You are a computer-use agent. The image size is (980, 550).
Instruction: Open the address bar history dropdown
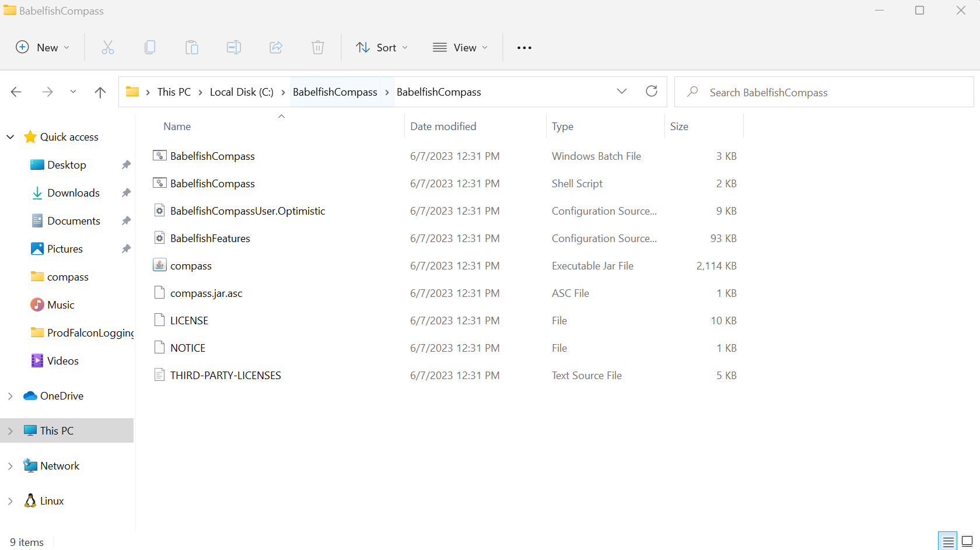[622, 91]
